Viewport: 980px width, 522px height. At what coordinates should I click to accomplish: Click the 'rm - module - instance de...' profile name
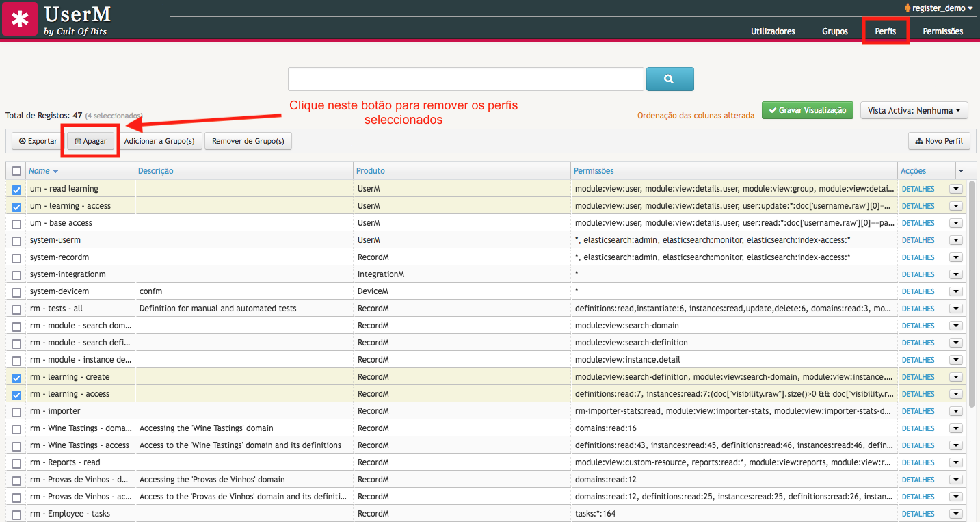tap(81, 360)
